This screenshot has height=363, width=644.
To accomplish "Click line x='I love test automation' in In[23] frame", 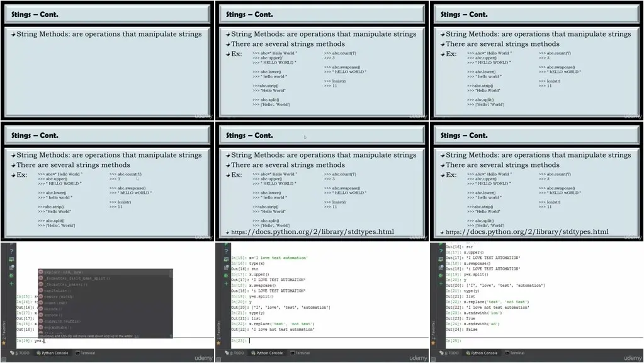I will 269,258.
